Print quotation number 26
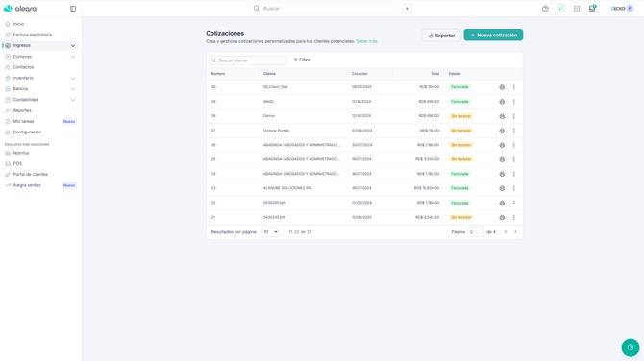This screenshot has height=361, width=644. coord(502,145)
